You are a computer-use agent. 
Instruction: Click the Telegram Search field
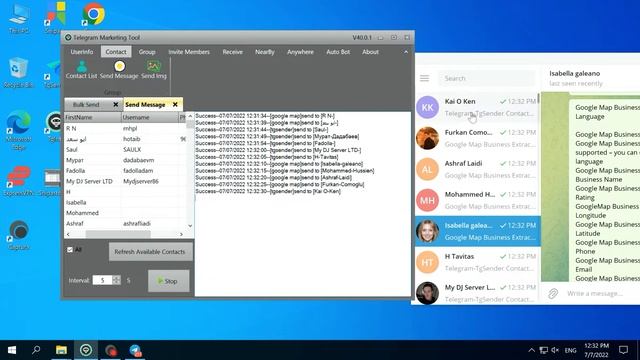tap(487, 78)
